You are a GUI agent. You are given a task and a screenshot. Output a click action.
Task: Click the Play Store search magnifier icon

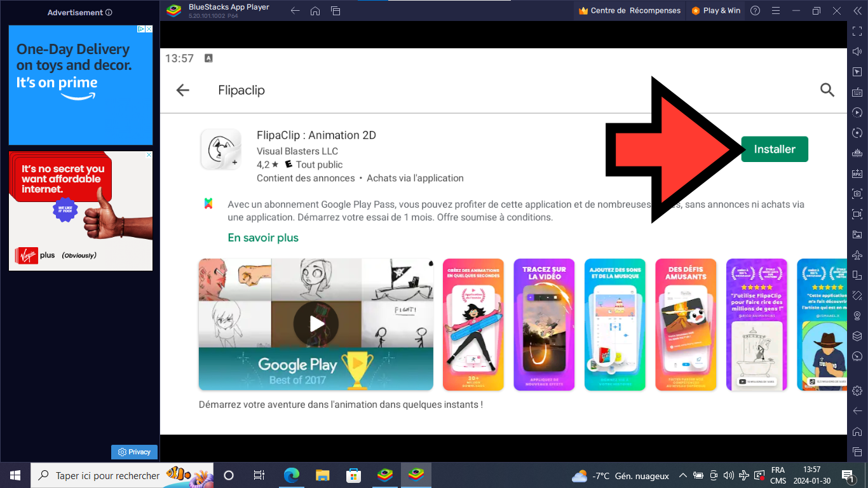coord(827,90)
